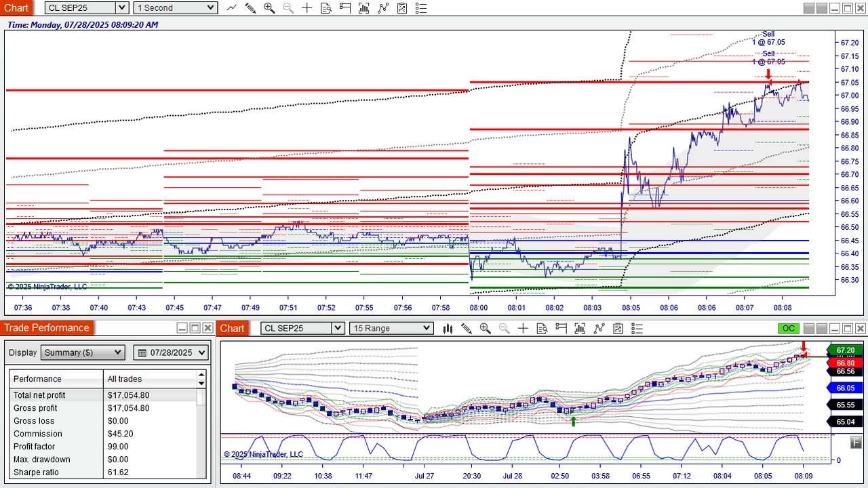This screenshot has width=868, height=488.
Task: Minimize the Trade Performance window
Action: pos(182,328)
